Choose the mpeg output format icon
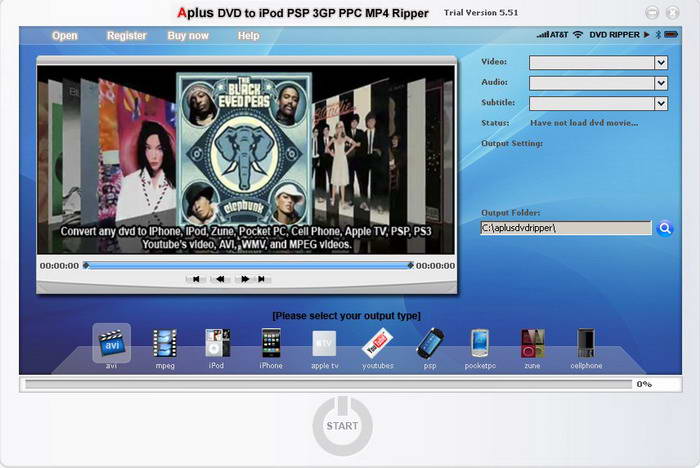 [165, 343]
